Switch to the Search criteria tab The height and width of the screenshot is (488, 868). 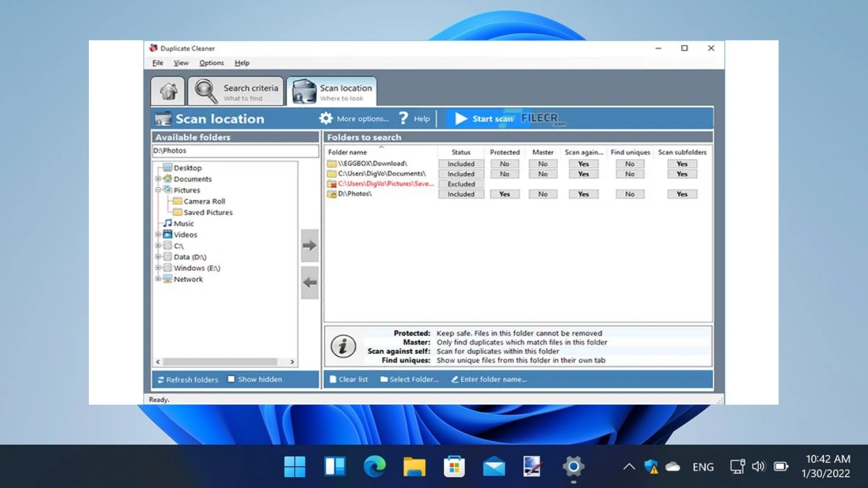235,91
